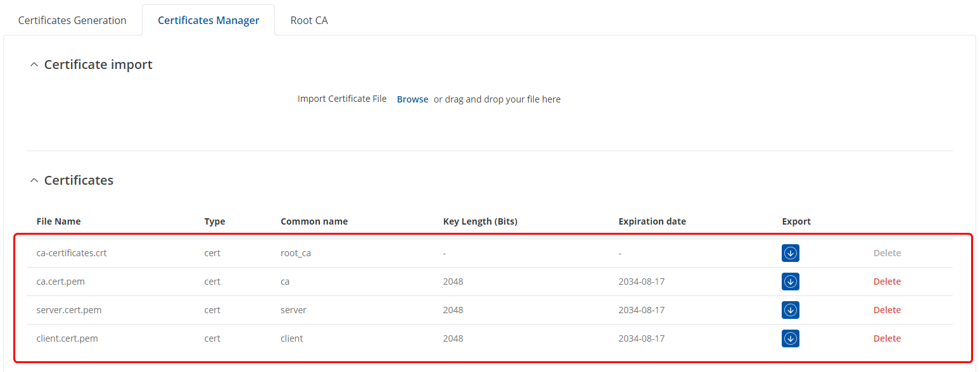
Task: Delete the ca.cert.pem certificate
Action: [x=886, y=282]
